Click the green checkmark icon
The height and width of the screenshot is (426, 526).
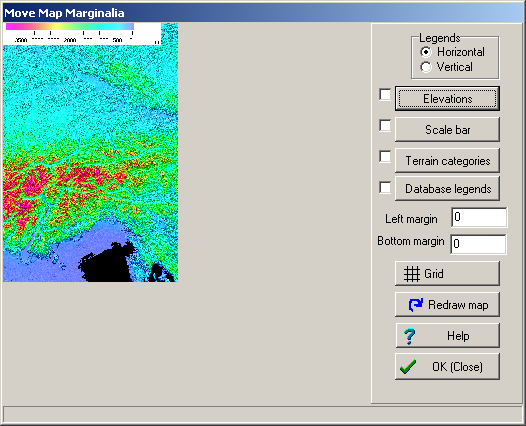(408, 367)
